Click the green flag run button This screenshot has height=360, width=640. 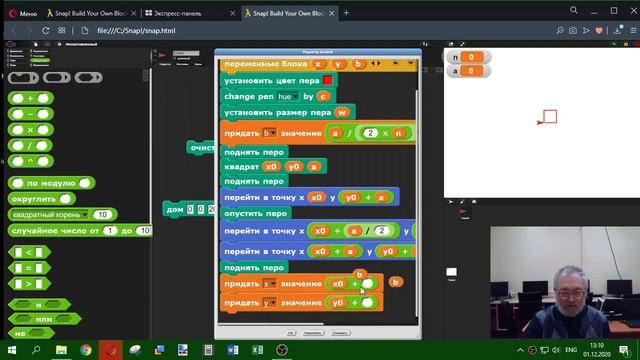614,44
